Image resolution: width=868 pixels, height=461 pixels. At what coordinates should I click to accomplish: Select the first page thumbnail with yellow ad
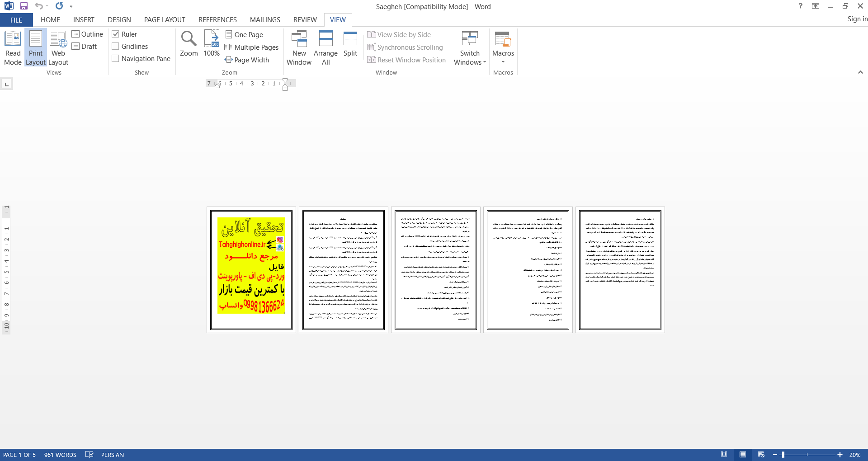point(251,270)
